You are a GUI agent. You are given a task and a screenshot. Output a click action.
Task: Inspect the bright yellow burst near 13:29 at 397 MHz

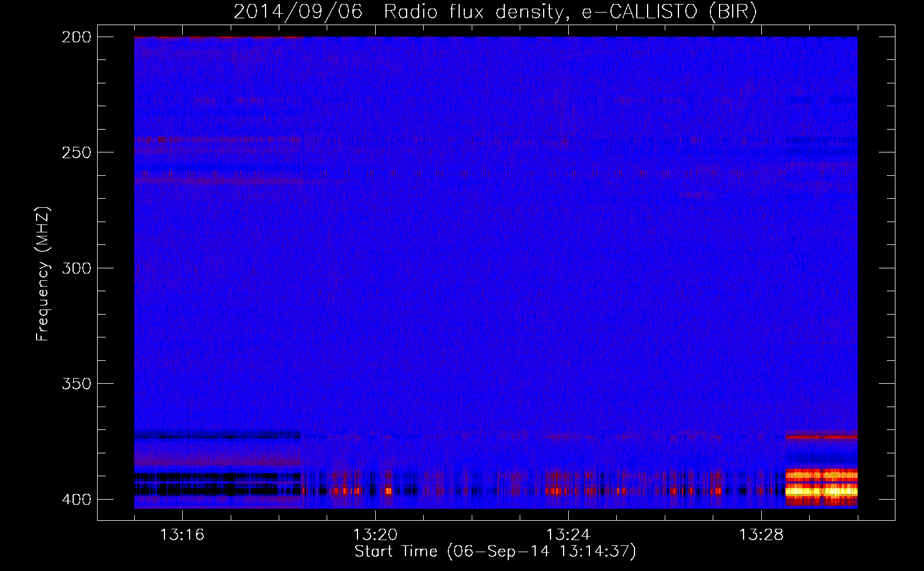[821, 490]
